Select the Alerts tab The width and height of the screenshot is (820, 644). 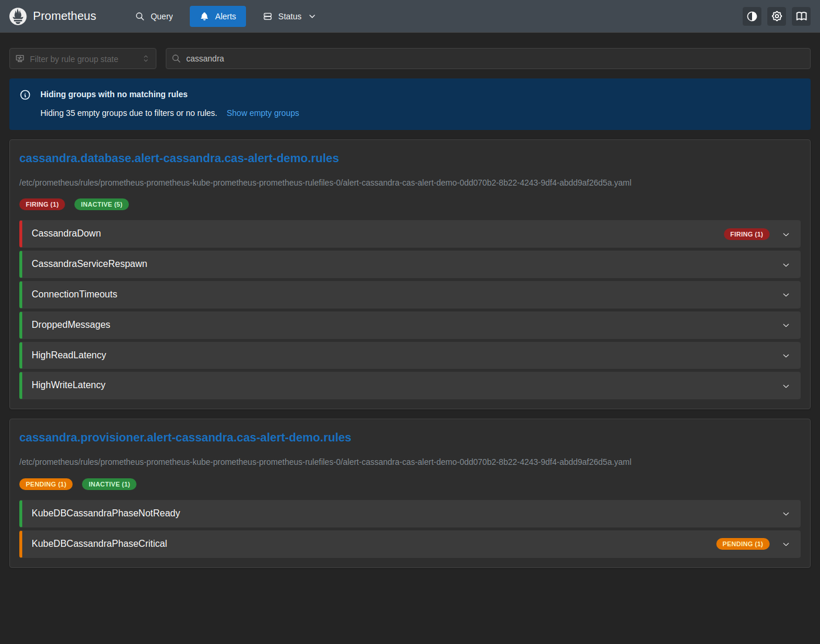click(218, 16)
